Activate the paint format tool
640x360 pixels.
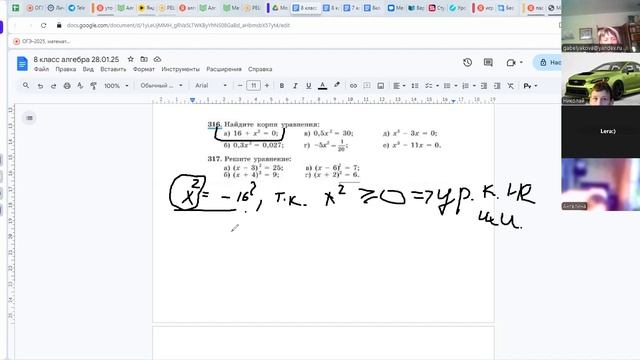point(93,86)
